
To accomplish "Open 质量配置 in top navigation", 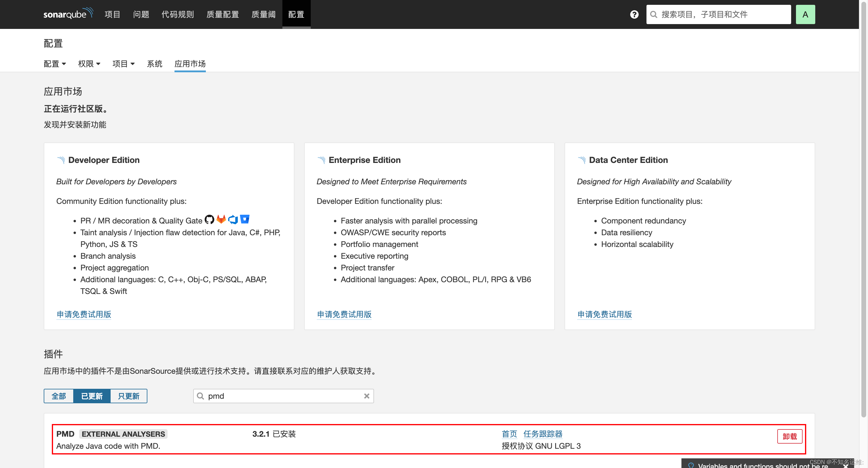I will (223, 14).
